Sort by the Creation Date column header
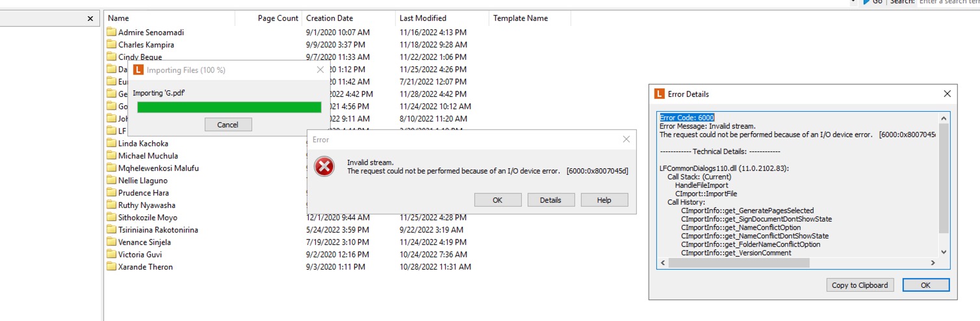The height and width of the screenshot is (321, 980). pos(329,18)
